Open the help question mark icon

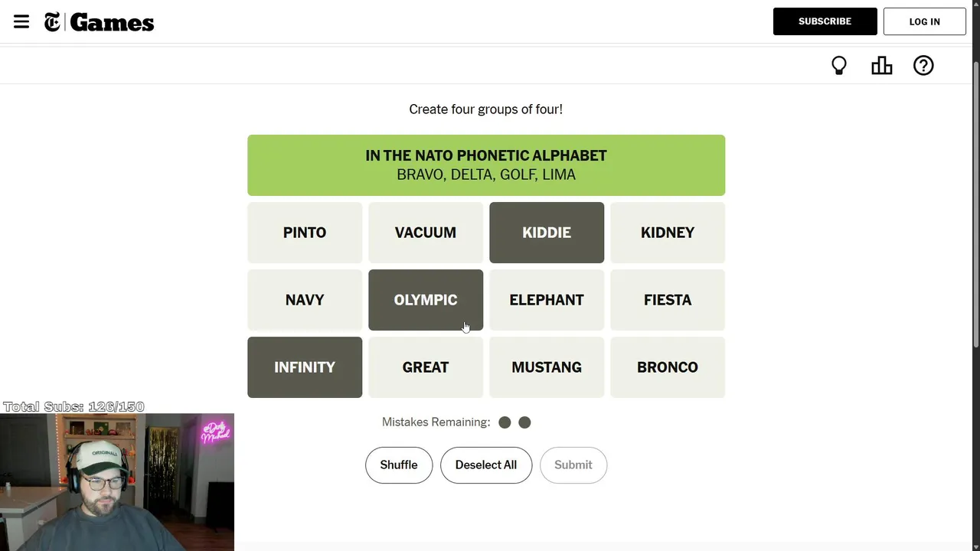(x=923, y=66)
